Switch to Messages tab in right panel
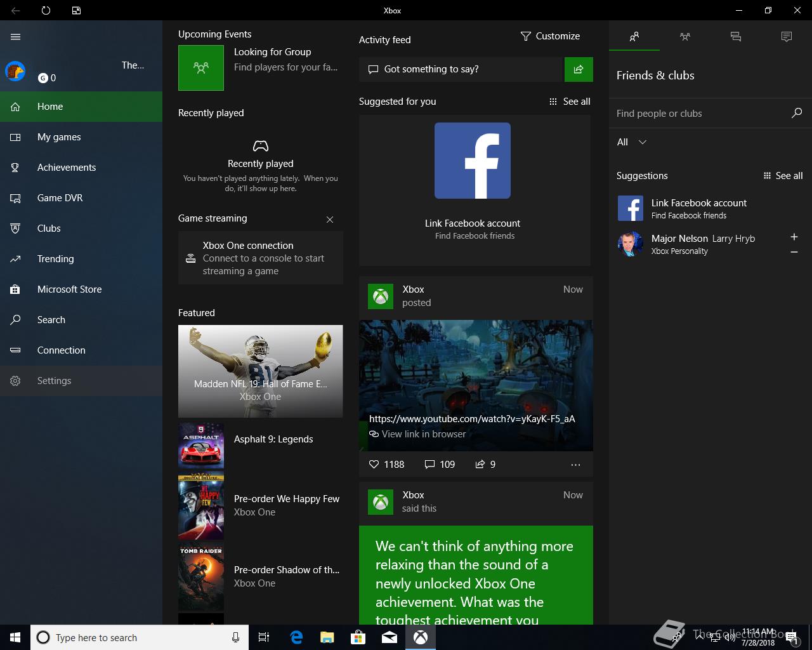Screen dimensions: 812x650 (736, 37)
